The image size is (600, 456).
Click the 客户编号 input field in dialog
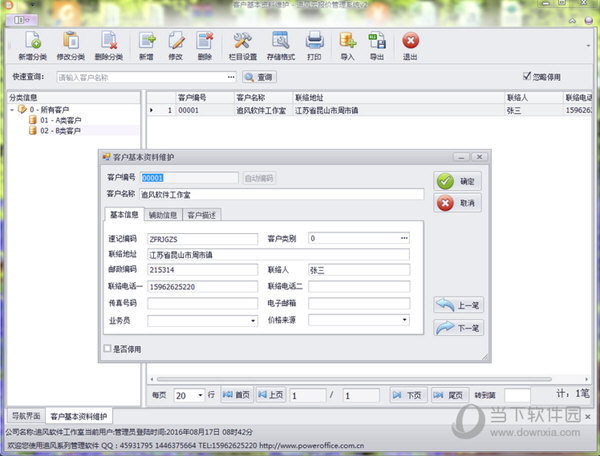tap(189, 178)
